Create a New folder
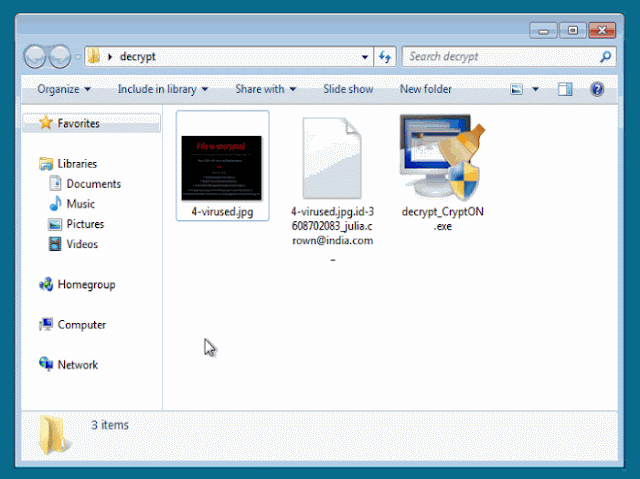640x479 pixels. point(426,89)
